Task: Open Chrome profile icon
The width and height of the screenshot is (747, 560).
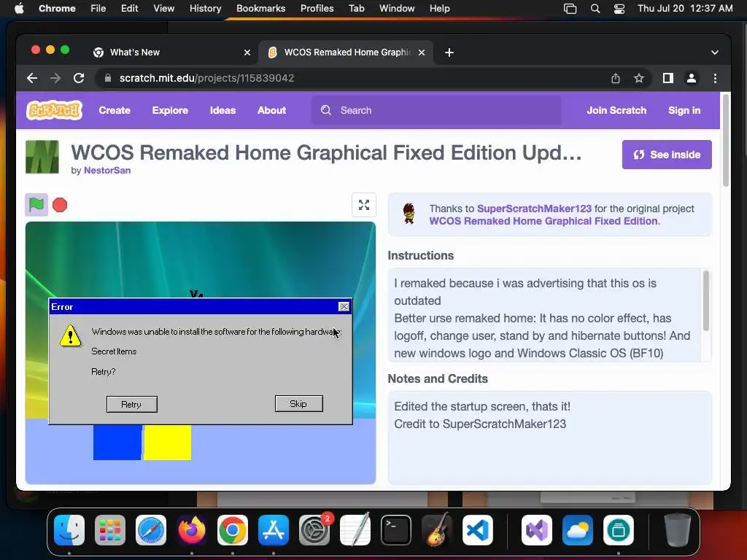Action: click(692, 78)
